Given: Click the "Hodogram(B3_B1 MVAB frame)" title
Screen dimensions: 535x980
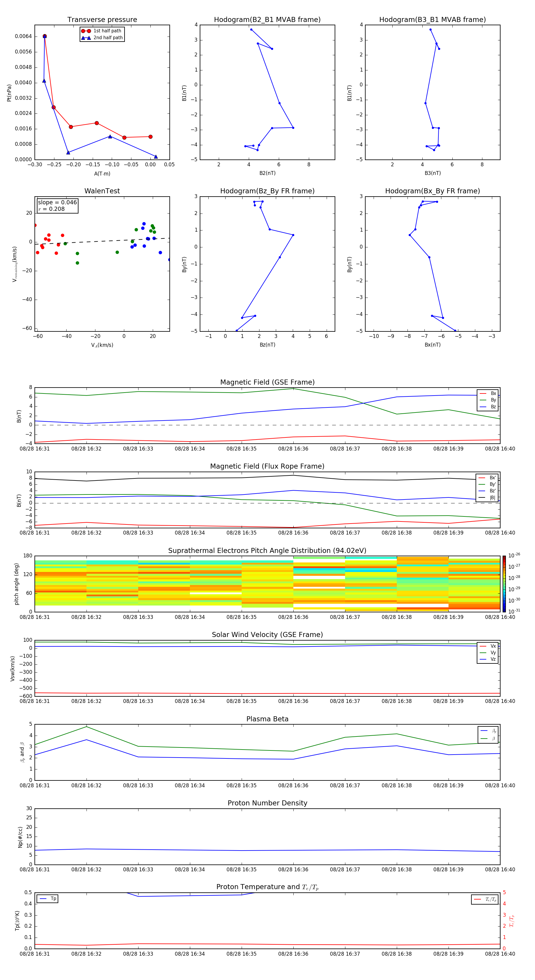Looking at the screenshot, I should click(x=432, y=20).
